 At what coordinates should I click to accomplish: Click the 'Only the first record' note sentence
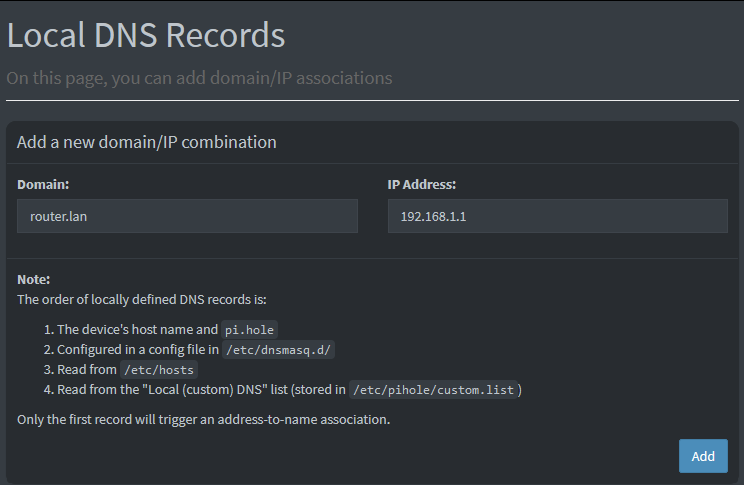tap(203, 419)
